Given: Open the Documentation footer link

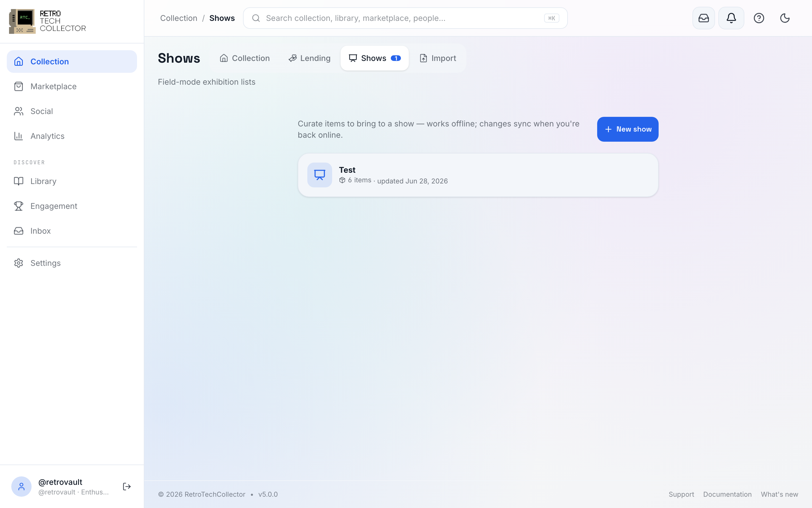Looking at the screenshot, I should coord(727,494).
